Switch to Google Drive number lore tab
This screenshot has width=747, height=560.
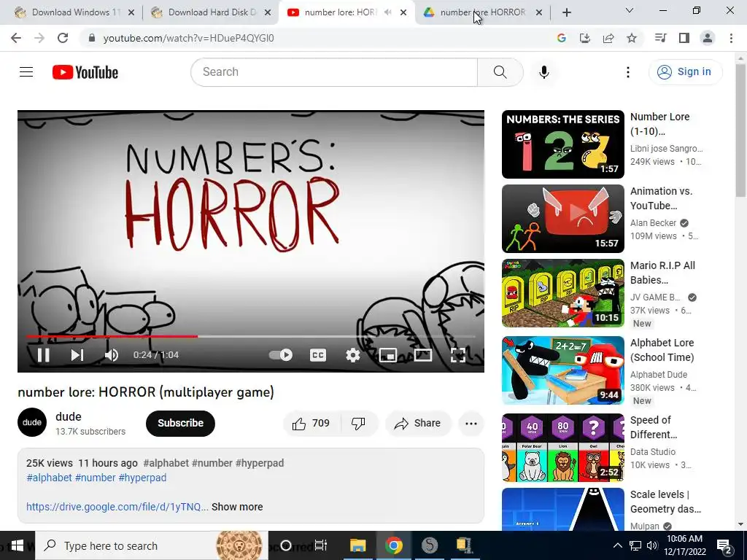tap(481, 12)
